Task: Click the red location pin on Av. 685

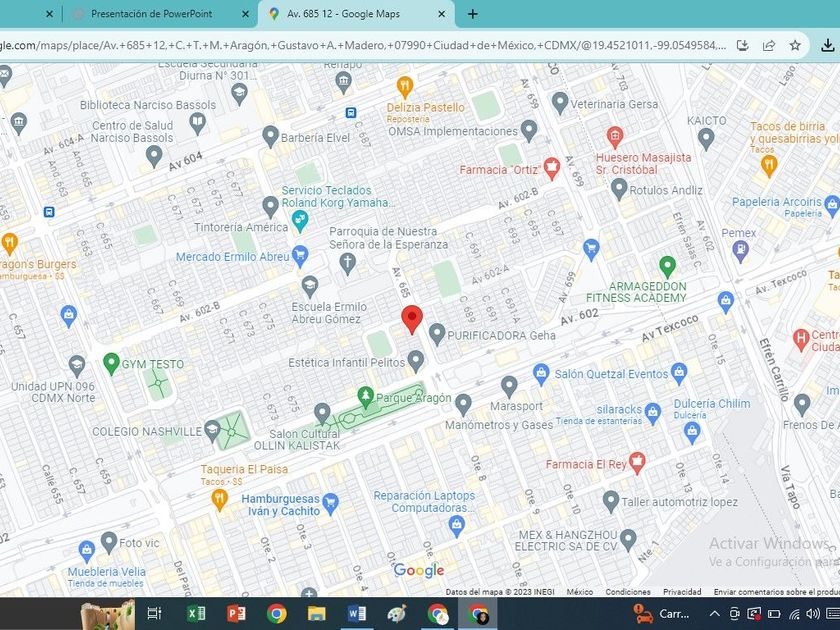Action: pos(412,319)
